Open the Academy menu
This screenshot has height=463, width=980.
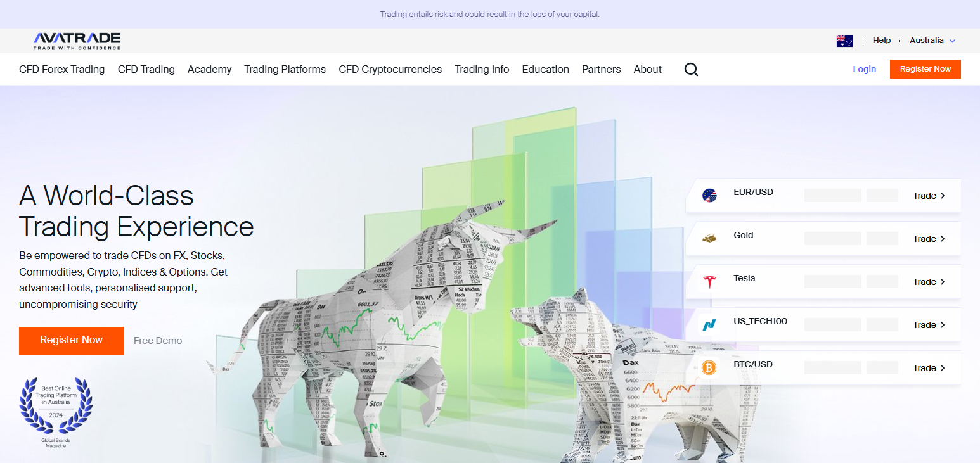click(x=210, y=70)
